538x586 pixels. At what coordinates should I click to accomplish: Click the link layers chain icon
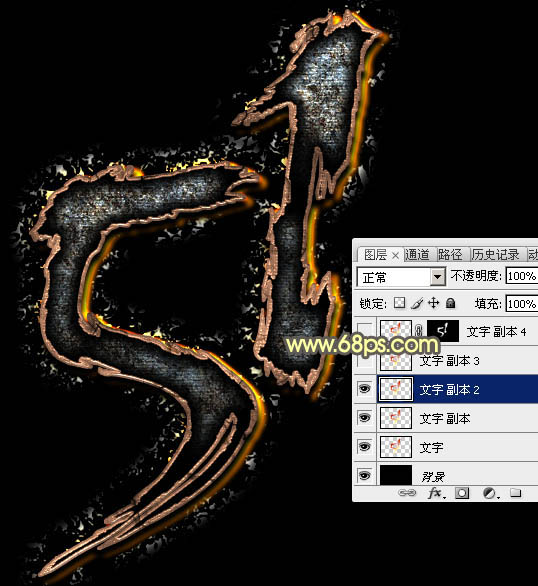click(407, 493)
